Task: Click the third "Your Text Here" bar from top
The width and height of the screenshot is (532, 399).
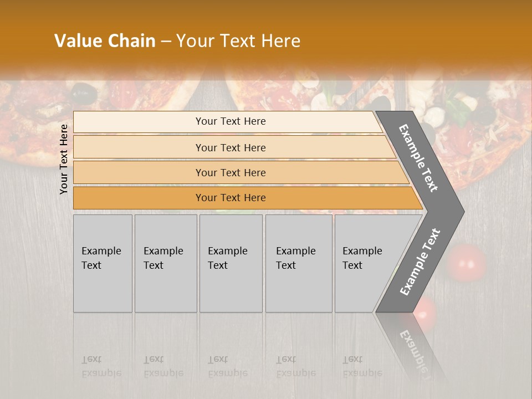Action: (230, 172)
